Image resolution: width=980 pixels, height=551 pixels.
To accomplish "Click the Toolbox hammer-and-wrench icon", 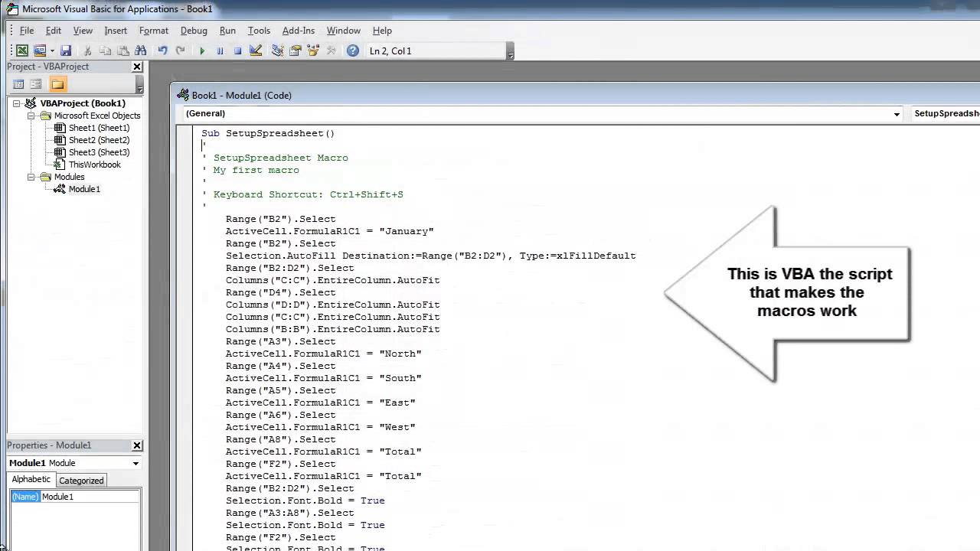I will [331, 51].
